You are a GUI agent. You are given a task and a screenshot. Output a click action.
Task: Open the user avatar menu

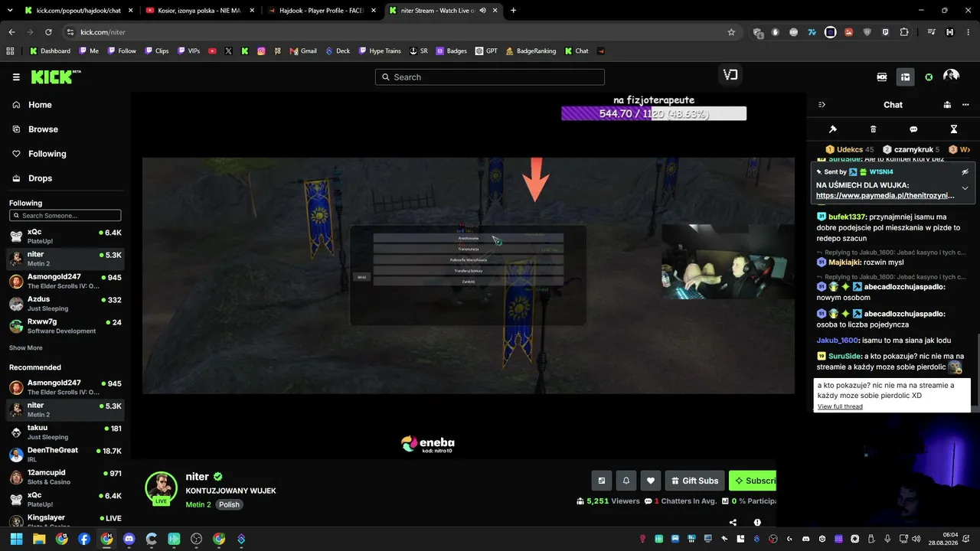951,77
